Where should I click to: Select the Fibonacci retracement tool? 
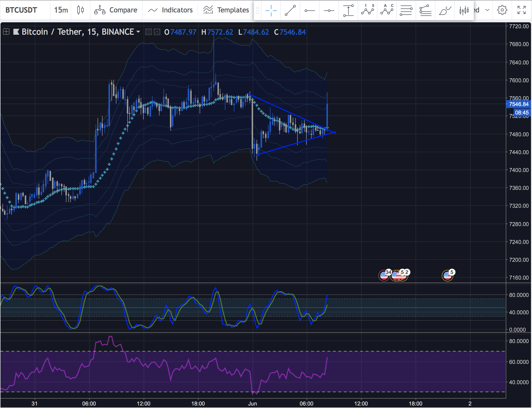click(406, 10)
